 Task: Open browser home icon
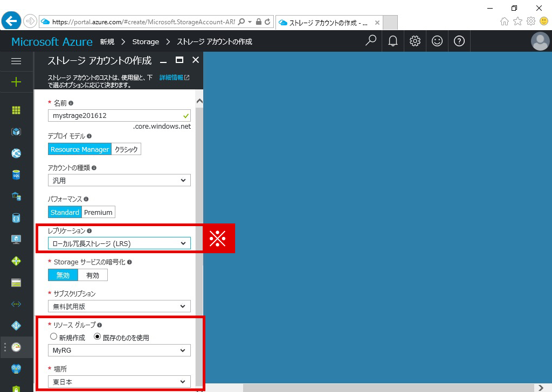pyautogui.click(x=505, y=22)
